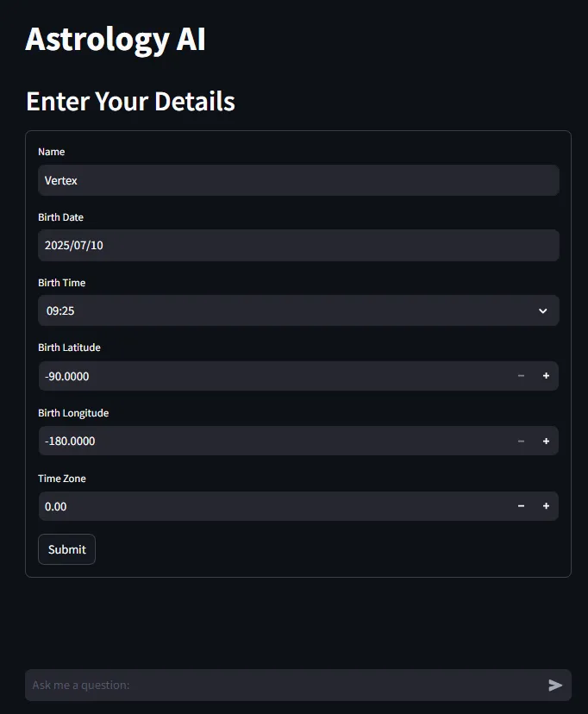Image resolution: width=588 pixels, height=714 pixels.
Task: Click the Birth Latitude value -90.0000
Action: click(x=67, y=376)
